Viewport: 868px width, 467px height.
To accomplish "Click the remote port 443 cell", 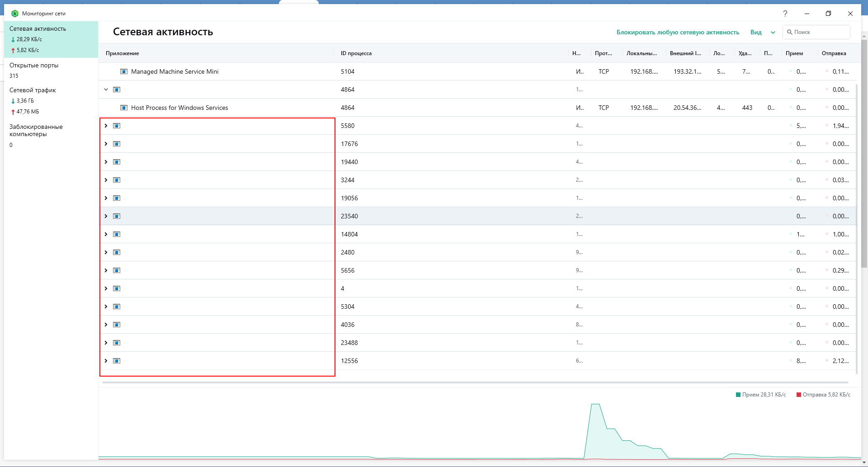I will [747, 108].
